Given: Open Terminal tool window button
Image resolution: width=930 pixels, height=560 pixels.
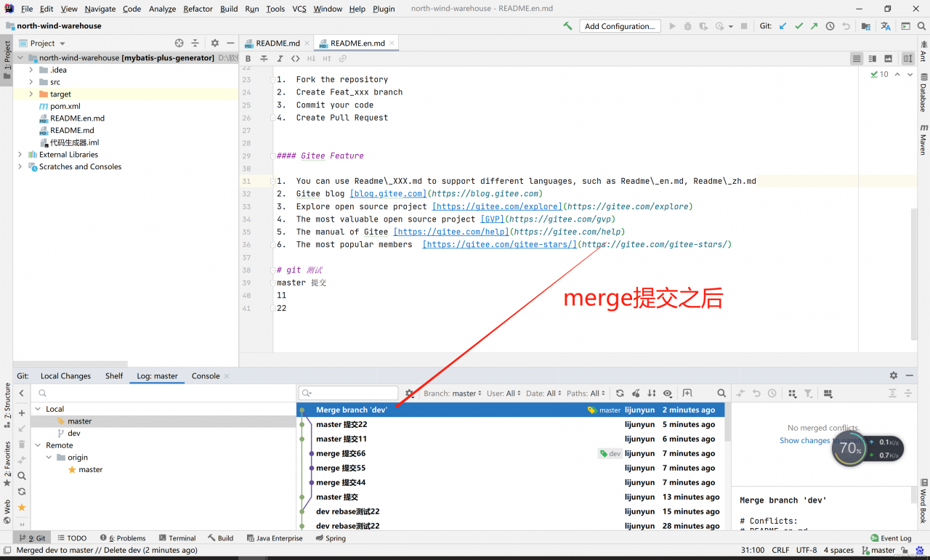Looking at the screenshot, I should (177, 538).
